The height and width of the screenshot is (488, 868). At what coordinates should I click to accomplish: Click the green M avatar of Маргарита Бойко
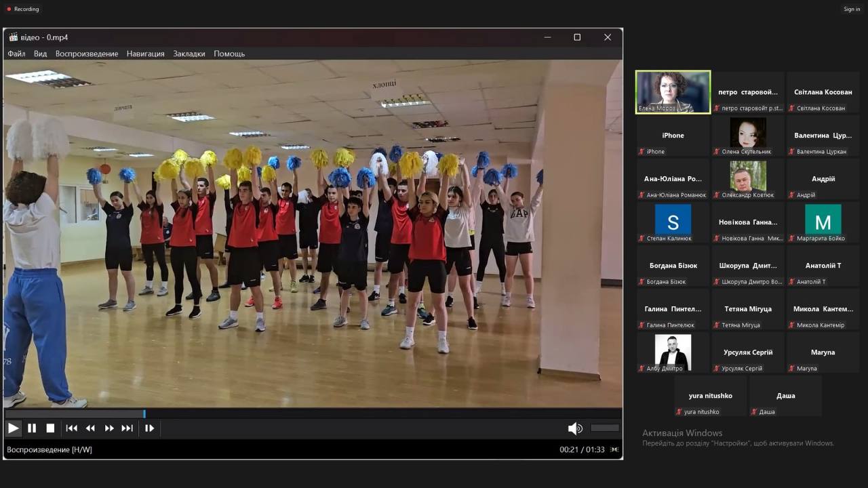click(x=823, y=220)
